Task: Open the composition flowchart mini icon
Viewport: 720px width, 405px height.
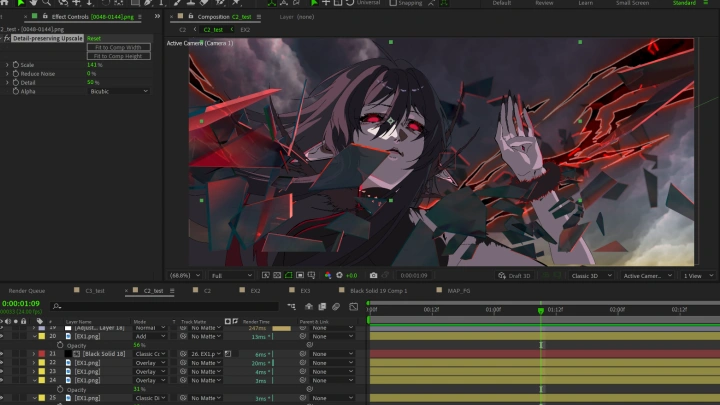Action: [x=292, y=306]
